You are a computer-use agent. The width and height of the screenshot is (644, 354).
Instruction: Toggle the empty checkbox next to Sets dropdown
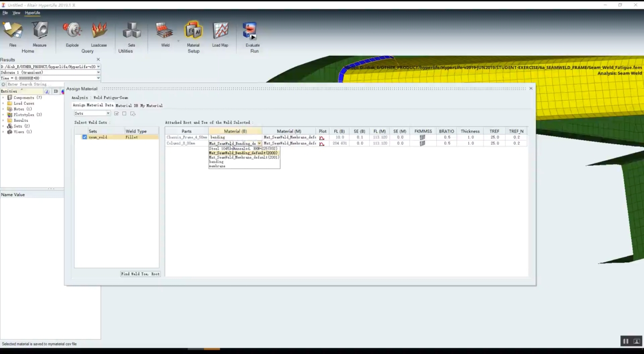[x=124, y=113]
